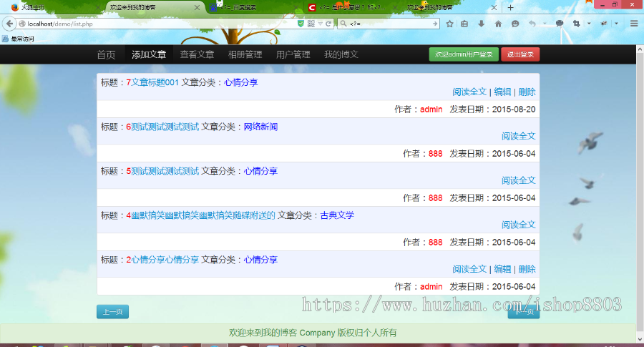The height and width of the screenshot is (347, 644).
Task: Click 编辑 for article 文章标题001
Action: click(x=502, y=92)
